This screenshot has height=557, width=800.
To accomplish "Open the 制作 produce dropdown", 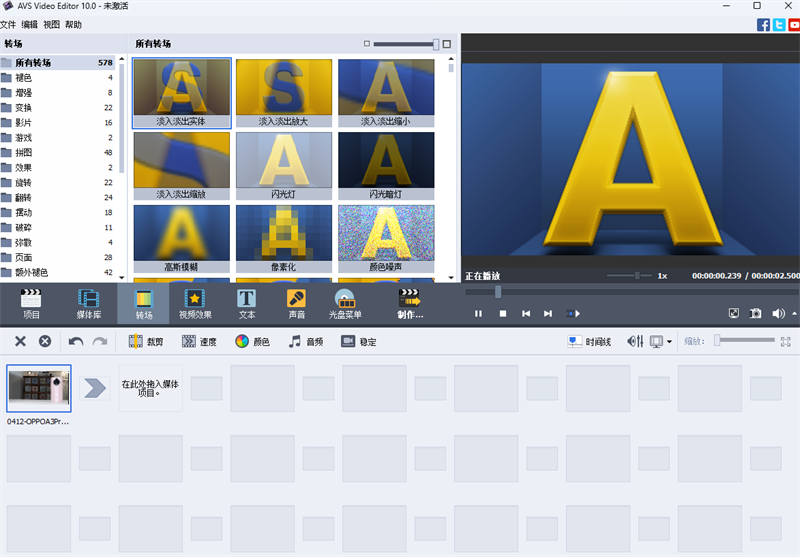I will point(410,303).
